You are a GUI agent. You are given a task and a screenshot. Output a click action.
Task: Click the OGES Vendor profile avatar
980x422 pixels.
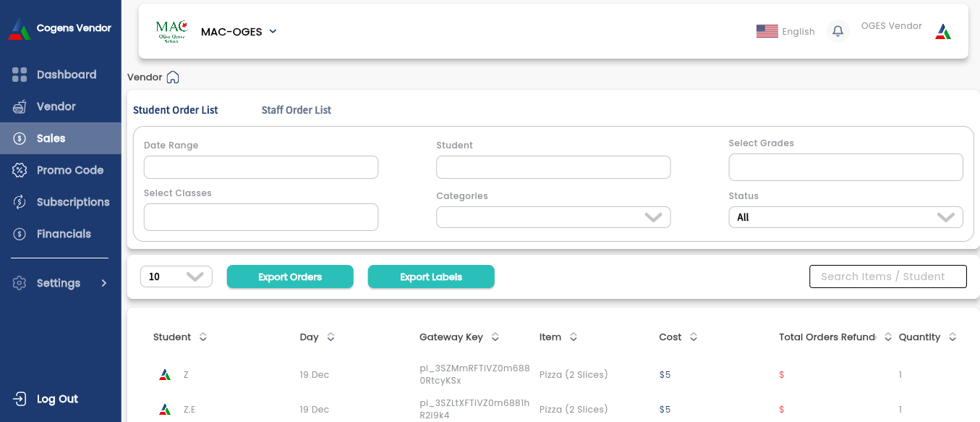click(942, 31)
